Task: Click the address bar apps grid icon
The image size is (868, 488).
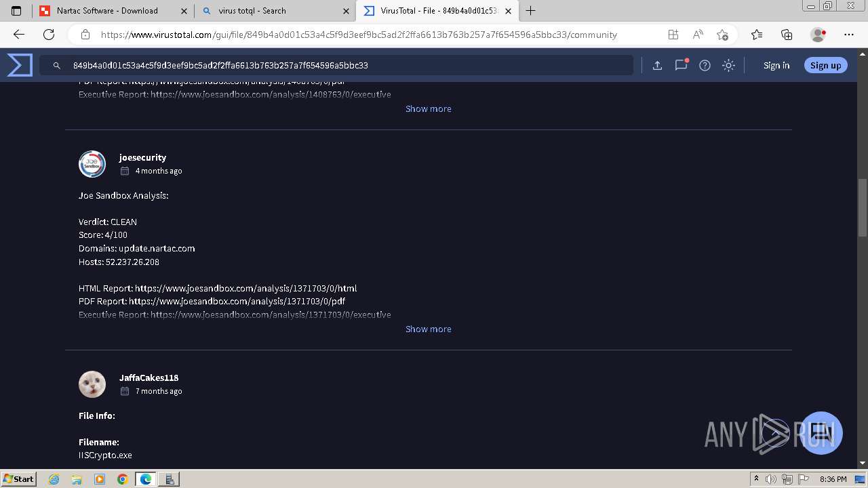Action: 673,35
